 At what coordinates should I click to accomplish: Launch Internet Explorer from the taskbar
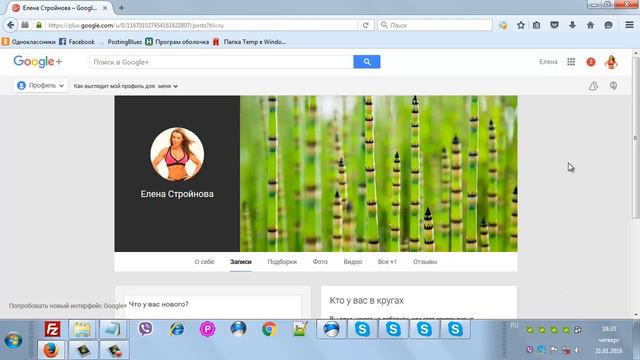click(176, 329)
